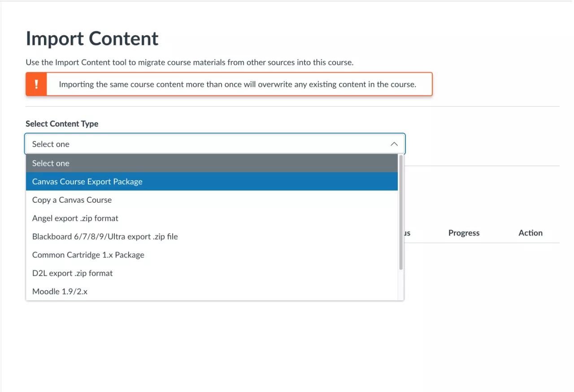Choose Copy a Canvas Course option
Image resolution: width=574 pixels, height=392 pixels.
coord(212,200)
